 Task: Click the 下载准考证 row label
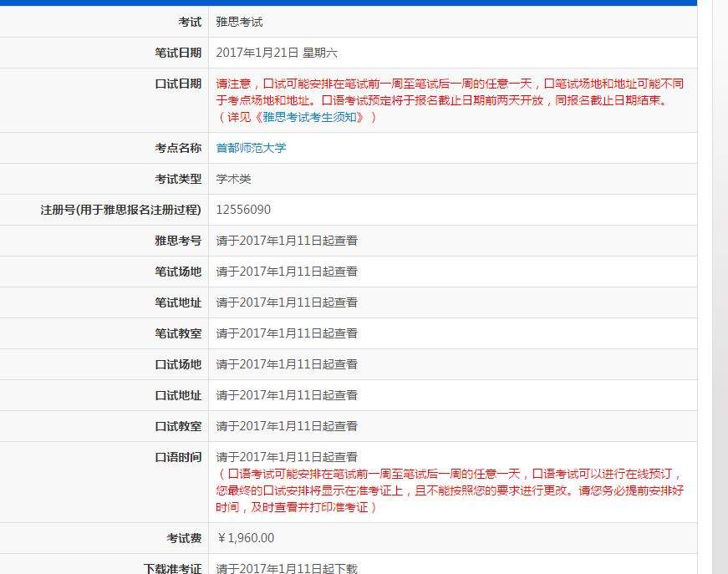[x=173, y=568]
